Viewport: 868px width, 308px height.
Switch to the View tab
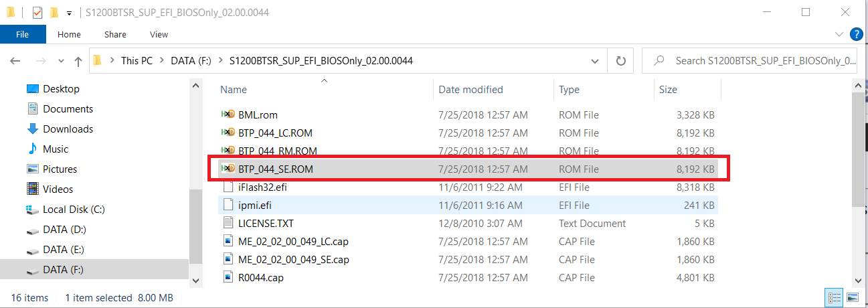point(159,34)
